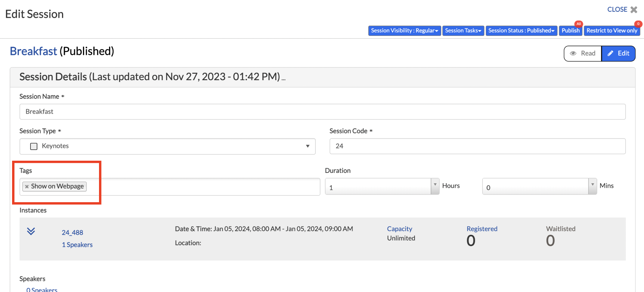Image resolution: width=644 pixels, height=292 pixels.
Task: Click the CLOSE X icon
Action: pyautogui.click(x=634, y=10)
